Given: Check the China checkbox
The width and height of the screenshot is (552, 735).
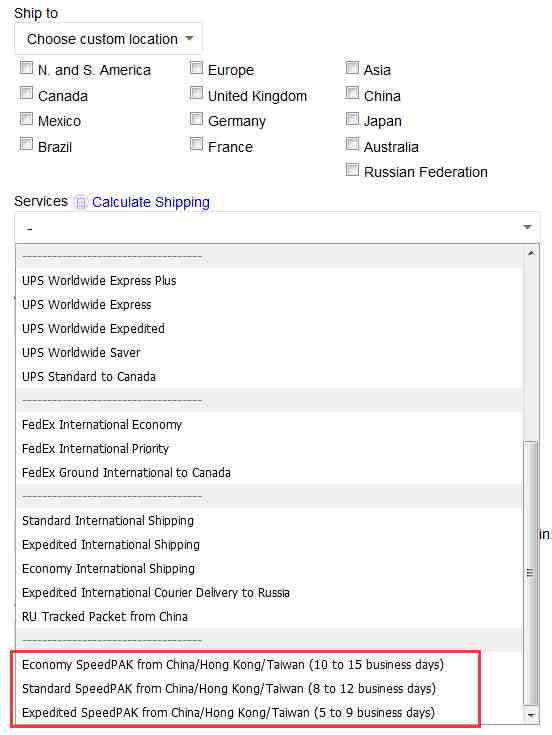Looking at the screenshot, I should click(352, 93).
